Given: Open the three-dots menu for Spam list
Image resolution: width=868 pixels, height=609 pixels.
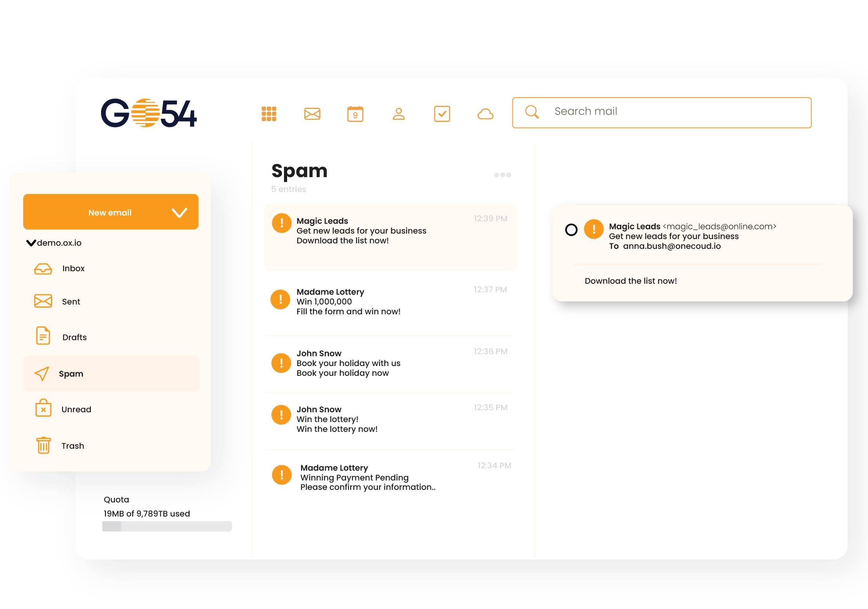Looking at the screenshot, I should pyautogui.click(x=502, y=175).
